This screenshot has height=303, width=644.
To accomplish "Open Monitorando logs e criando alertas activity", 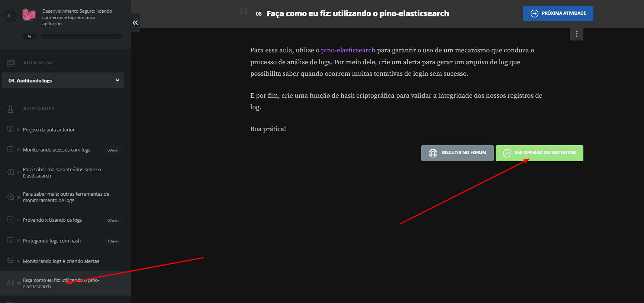I will point(61,261).
